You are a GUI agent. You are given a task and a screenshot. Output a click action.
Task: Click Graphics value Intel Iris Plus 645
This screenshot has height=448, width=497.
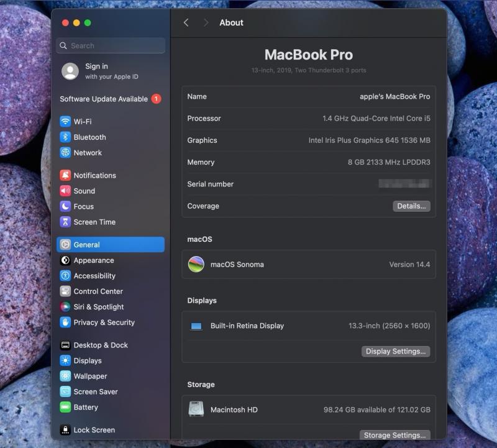pyautogui.click(x=369, y=140)
